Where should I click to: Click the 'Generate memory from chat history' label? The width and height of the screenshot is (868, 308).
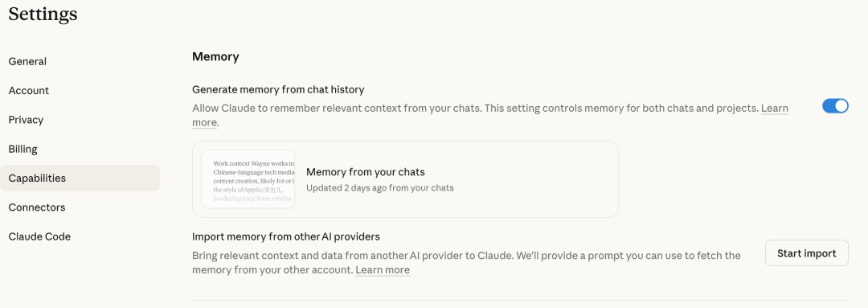coord(278,90)
